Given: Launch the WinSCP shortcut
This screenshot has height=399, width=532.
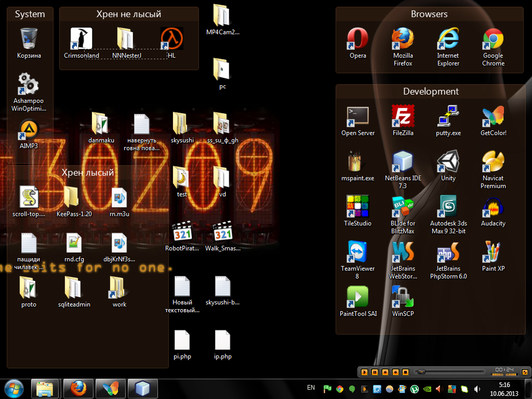Looking at the screenshot, I should tap(403, 297).
